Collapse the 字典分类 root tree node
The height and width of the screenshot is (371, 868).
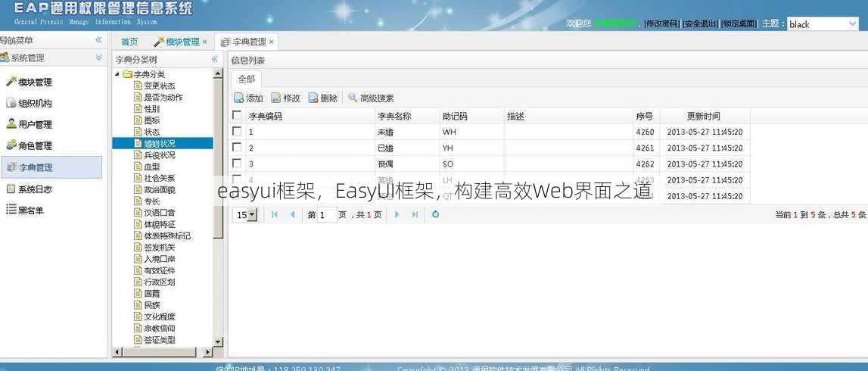(117, 74)
